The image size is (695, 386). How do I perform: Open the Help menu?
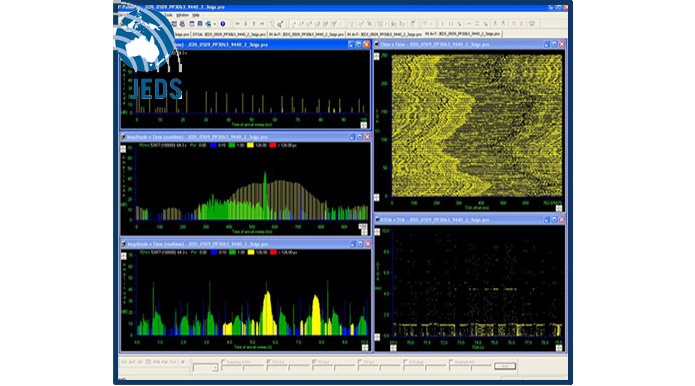tap(195, 15)
